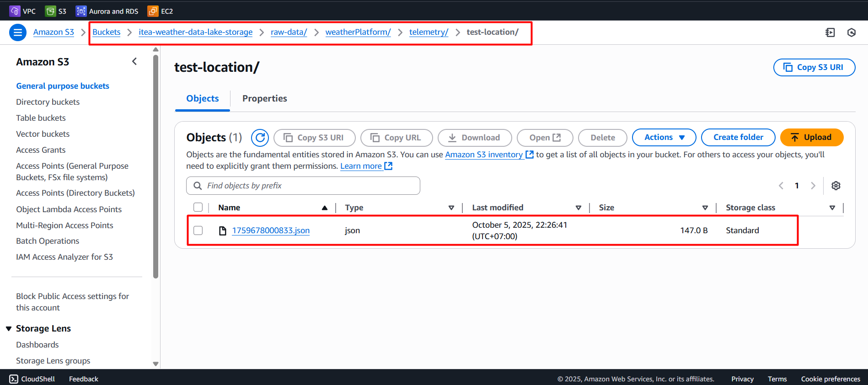This screenshot has height=385, width=868.
Task: Open the VPC service shortcut
Action: 22,11
